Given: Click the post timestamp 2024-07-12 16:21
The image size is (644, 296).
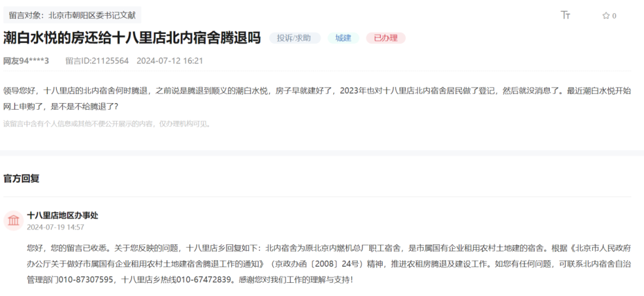Looking at the screenshot, I should (x=170, y=61).
